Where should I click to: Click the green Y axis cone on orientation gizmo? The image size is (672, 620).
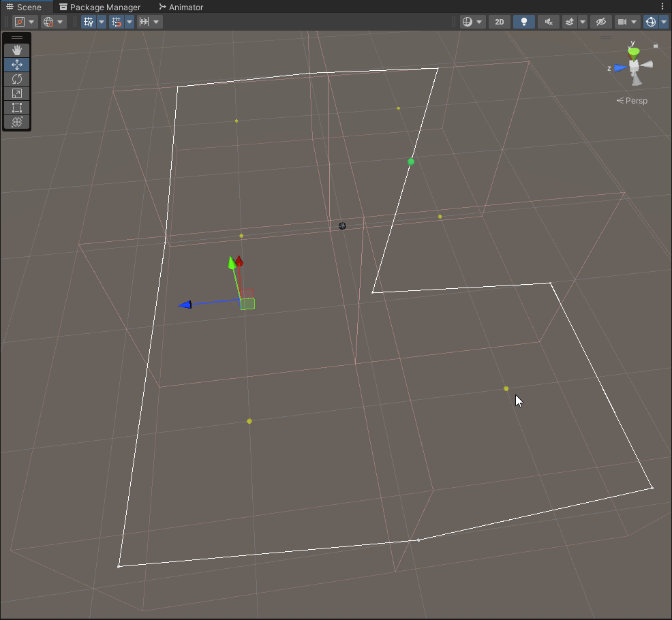coord(634,52)
